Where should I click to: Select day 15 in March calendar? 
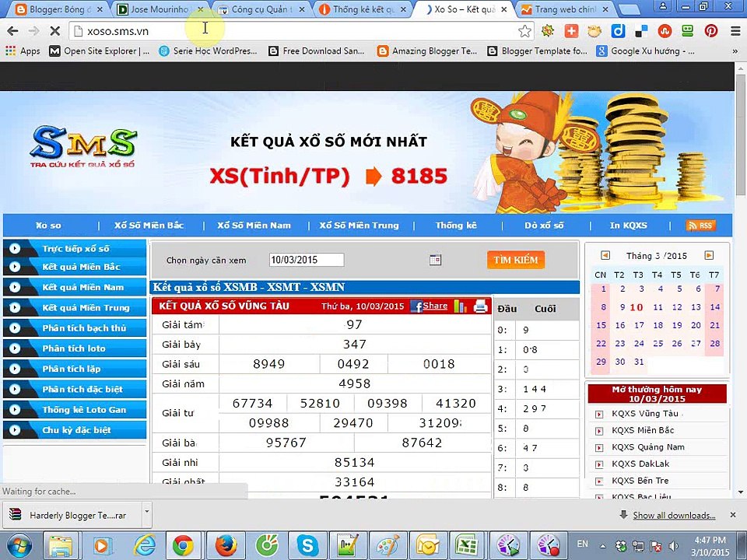tap(601, 325)
